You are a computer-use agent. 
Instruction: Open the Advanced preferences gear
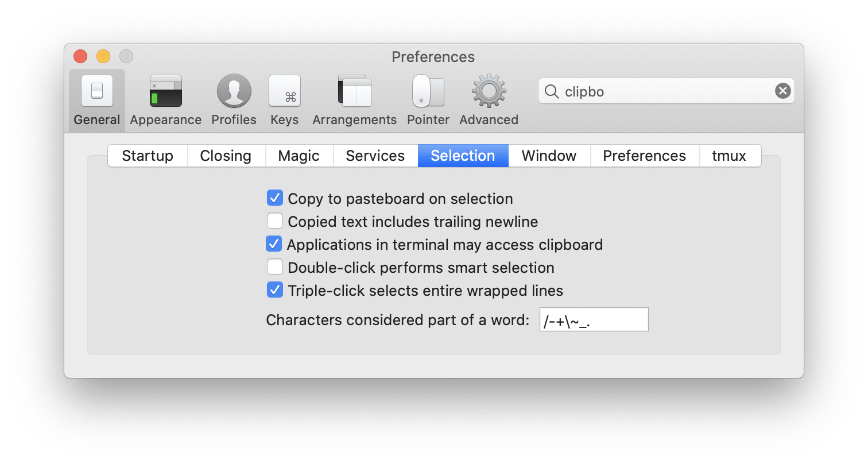(489, 100)
